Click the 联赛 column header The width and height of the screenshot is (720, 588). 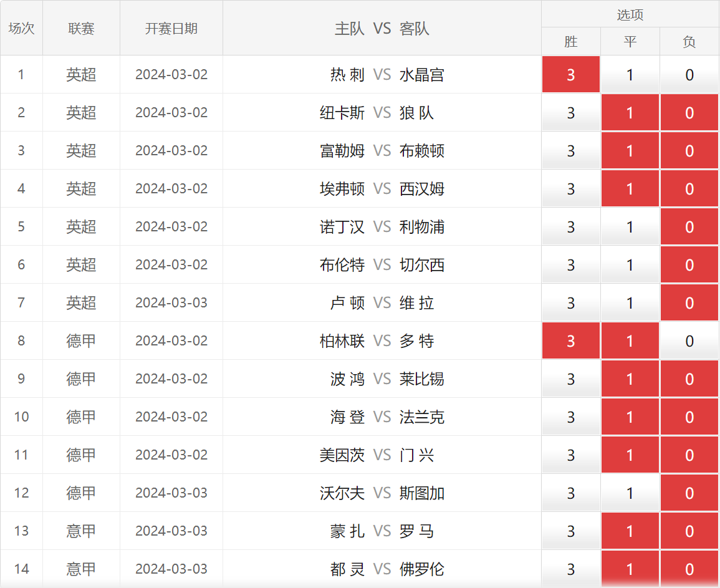click(x=81, y=28)
